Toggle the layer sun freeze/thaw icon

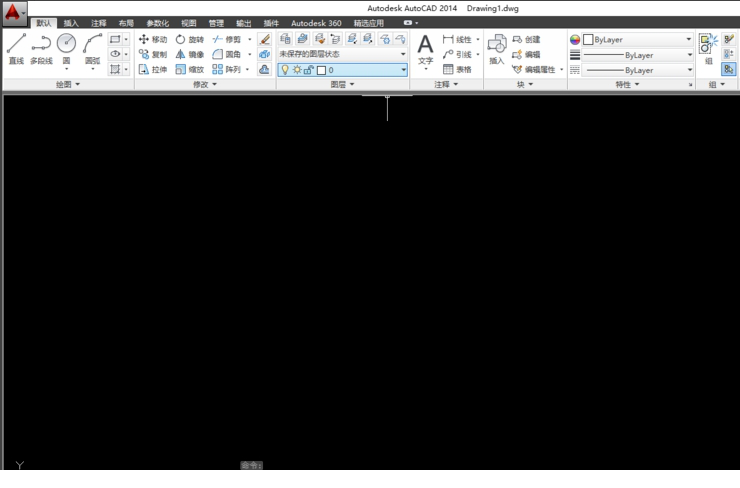click(x=297, y=70)
